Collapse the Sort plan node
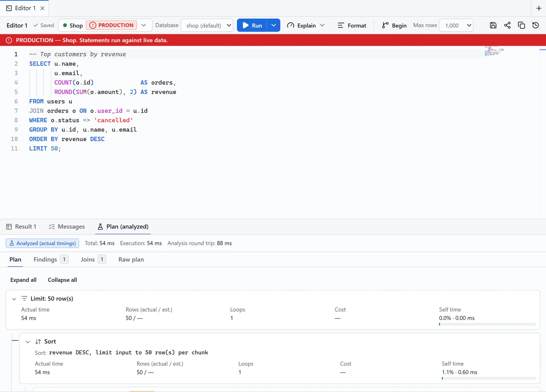Screen dimensions: 546x392 tap(28, 342)
